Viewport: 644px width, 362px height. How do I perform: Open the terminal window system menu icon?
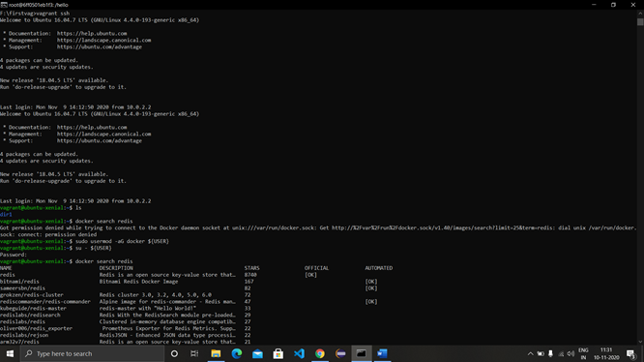coord(4,5)
